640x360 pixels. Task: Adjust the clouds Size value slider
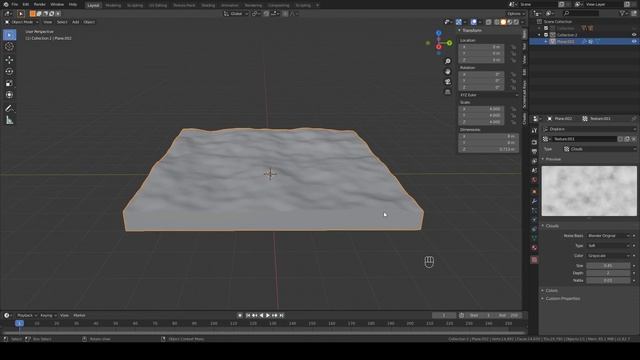[x=608, y=266]
